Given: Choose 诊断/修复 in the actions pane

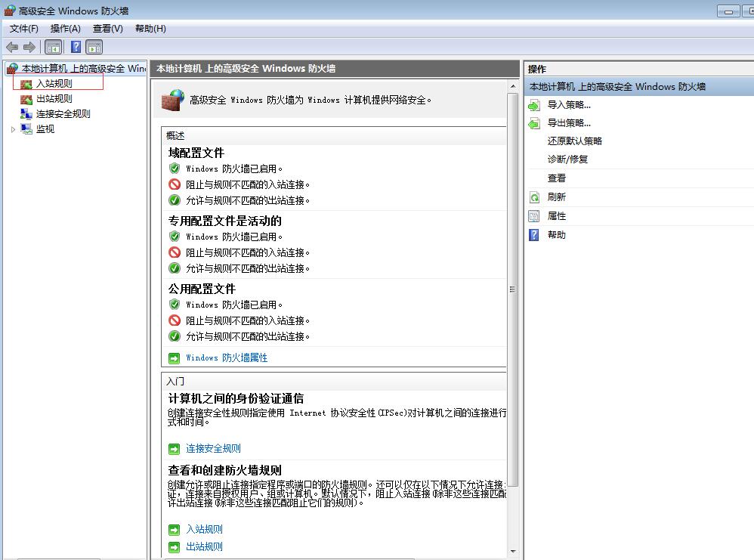Looking at the screenshot, I should pos(567,159).
